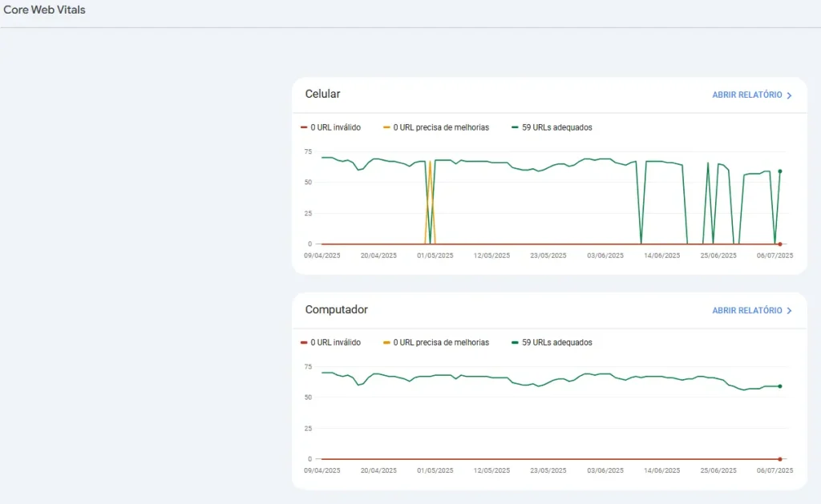This screenshot has height=504, width=821.
Task: Click the chevron arrow in the Celular card
Action: coord(789,95)
